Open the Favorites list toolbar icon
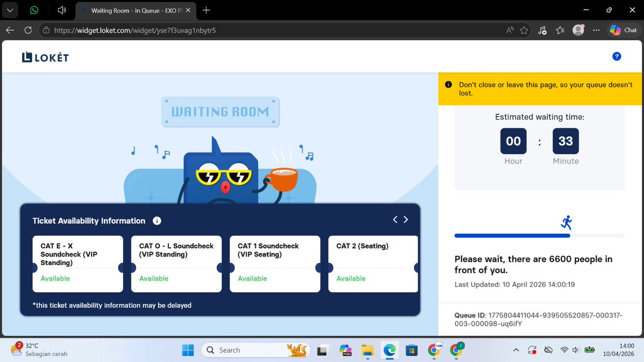This screenshot has width=644, height=362. tap(560, 30)
